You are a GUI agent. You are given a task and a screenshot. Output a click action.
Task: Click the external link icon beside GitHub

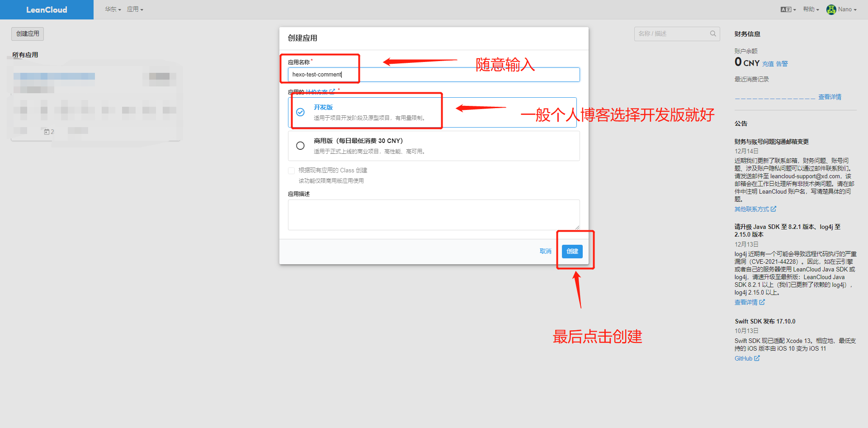click(757, 358)
